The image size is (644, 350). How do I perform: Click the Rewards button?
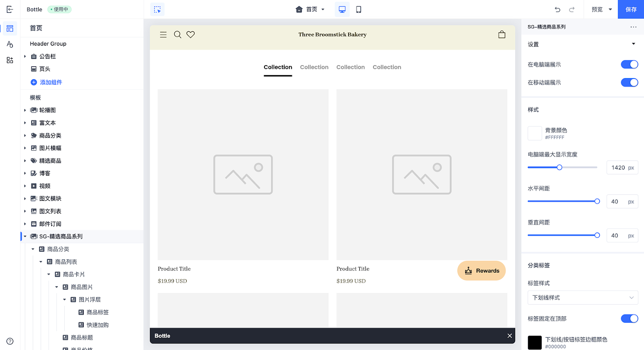(x=481, y=271)
